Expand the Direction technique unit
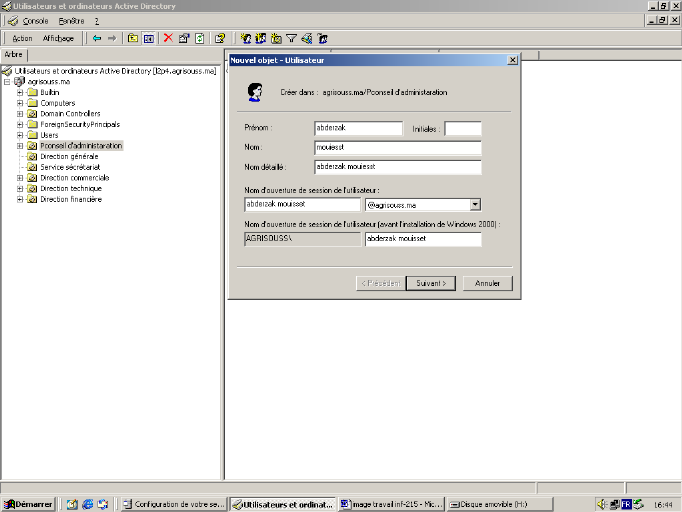This screenshot has height=512, width=682. pos(20,188)
